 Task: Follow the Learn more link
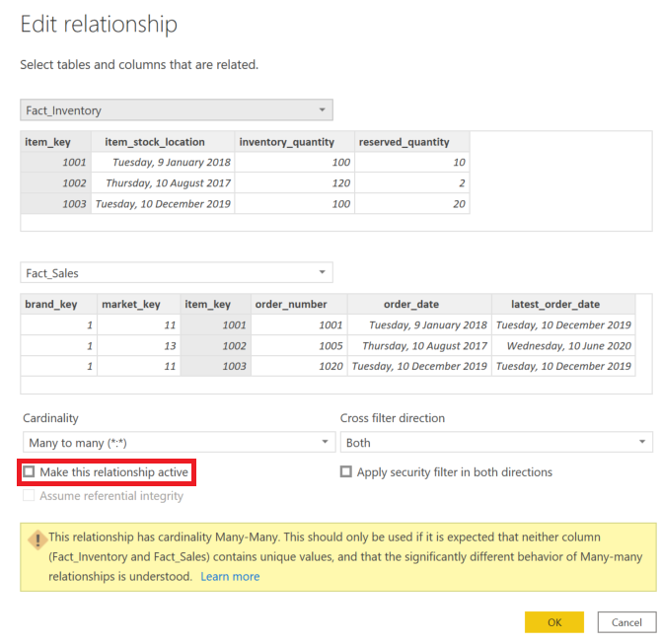click(230, 576)
